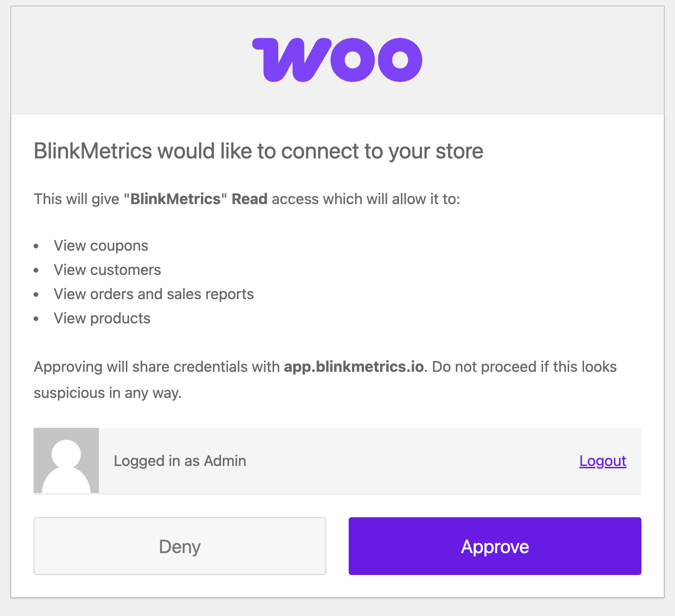Click "View orders and sales reports" item
675x616 pixels.
(x=153, y=294)
